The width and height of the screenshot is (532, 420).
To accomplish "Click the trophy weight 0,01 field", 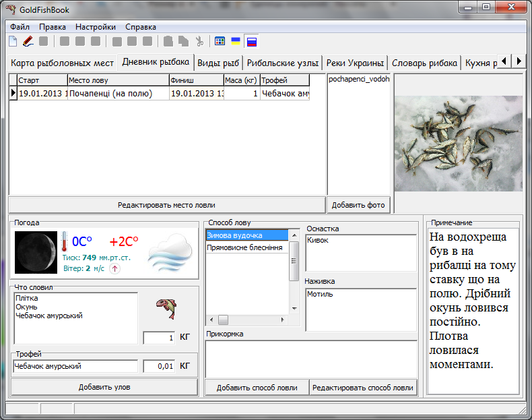I will (159, 366).
